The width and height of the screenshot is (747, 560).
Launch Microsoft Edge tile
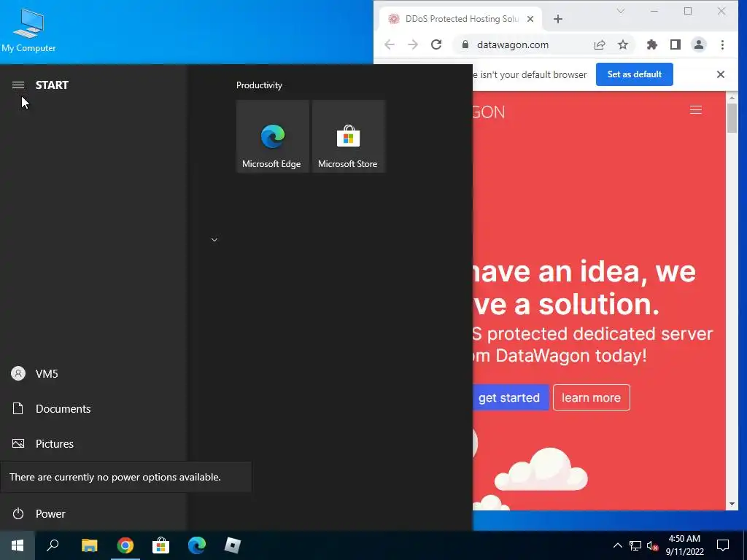click(x=273, y=136)
